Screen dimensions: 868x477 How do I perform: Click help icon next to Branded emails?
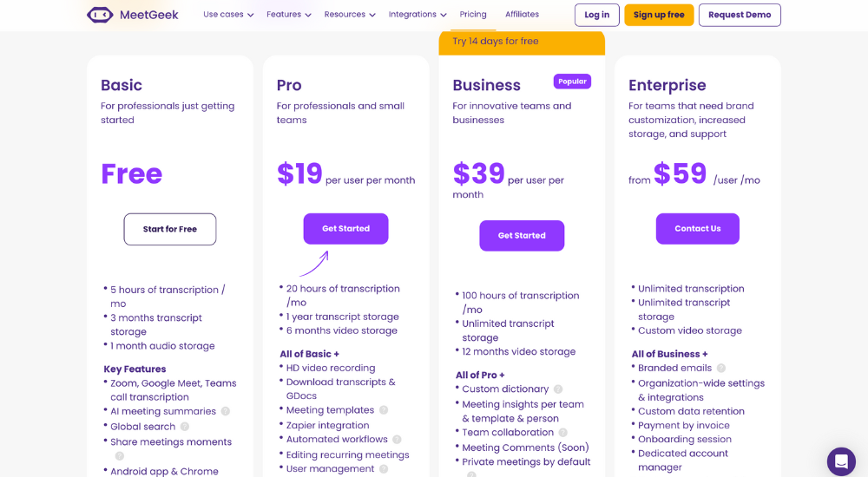721,368
